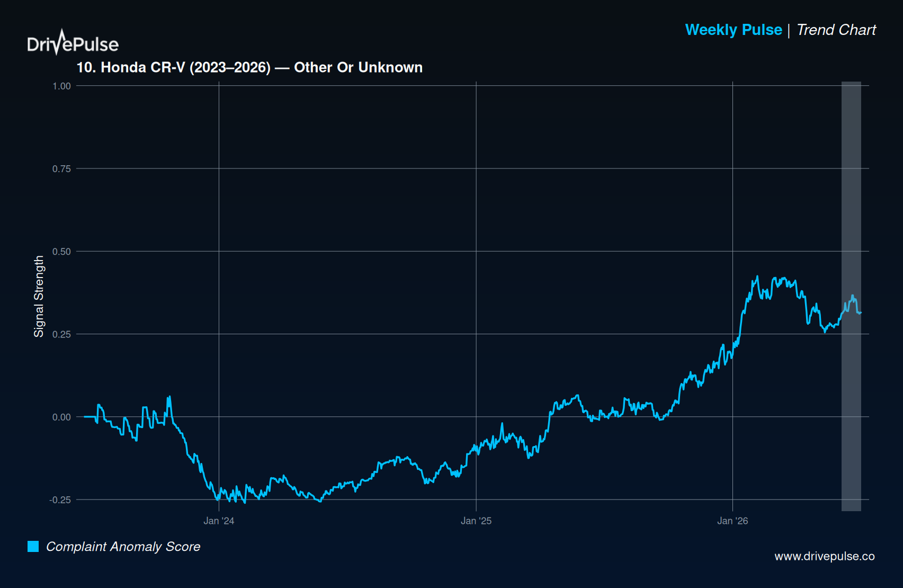Click the gray highlighted latest-week band
Screen dimensions: 903x588
click(x=851, y=296)
